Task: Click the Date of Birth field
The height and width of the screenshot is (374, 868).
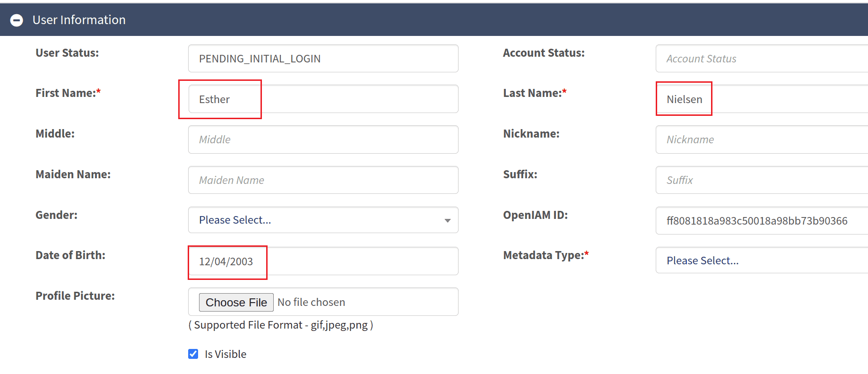Action: (322, 261)
